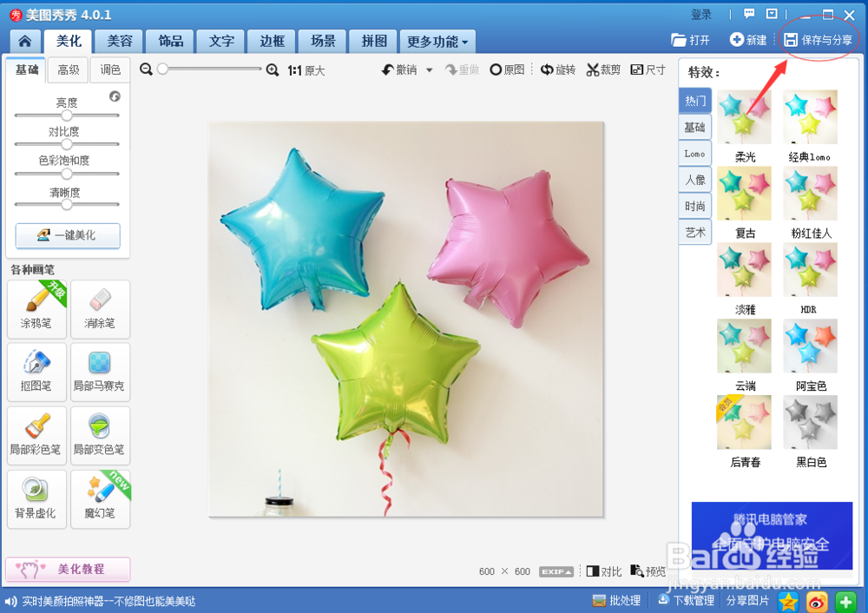Viewport: 868px width, 613px height.
Task: Toggle 对比 compare view
Action: pos(604,571)
